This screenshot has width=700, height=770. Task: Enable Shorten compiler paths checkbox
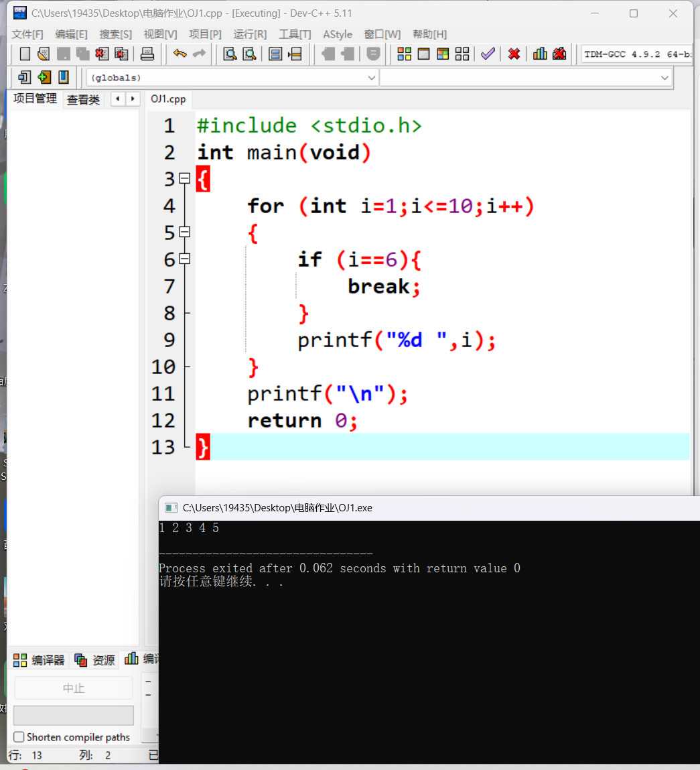point(19,737)
